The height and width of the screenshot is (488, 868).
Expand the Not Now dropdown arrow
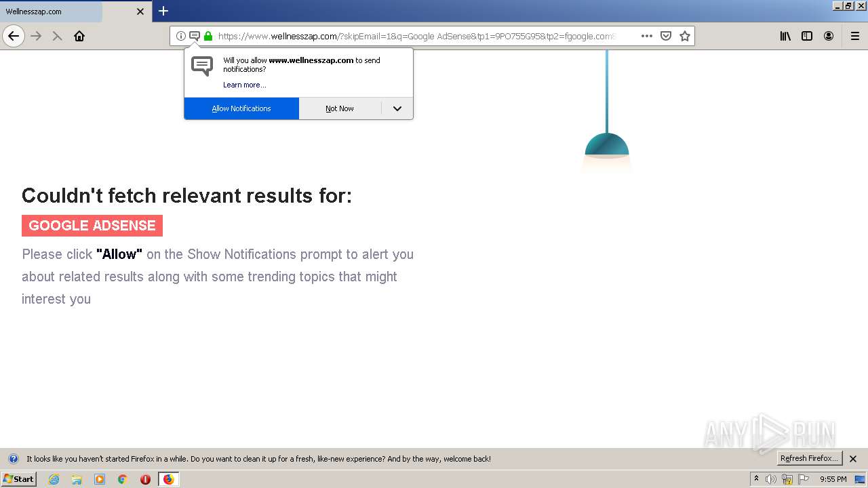click(397, 108)
